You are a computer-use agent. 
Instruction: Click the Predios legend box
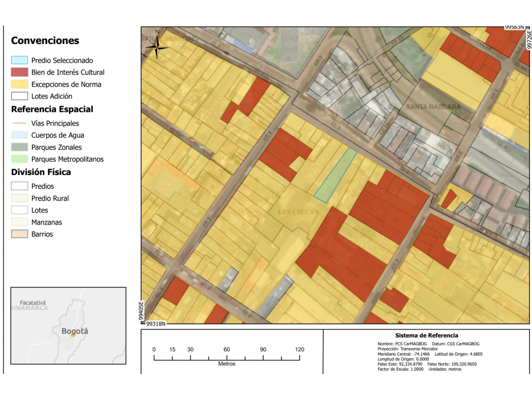click(x=20, y=186)
